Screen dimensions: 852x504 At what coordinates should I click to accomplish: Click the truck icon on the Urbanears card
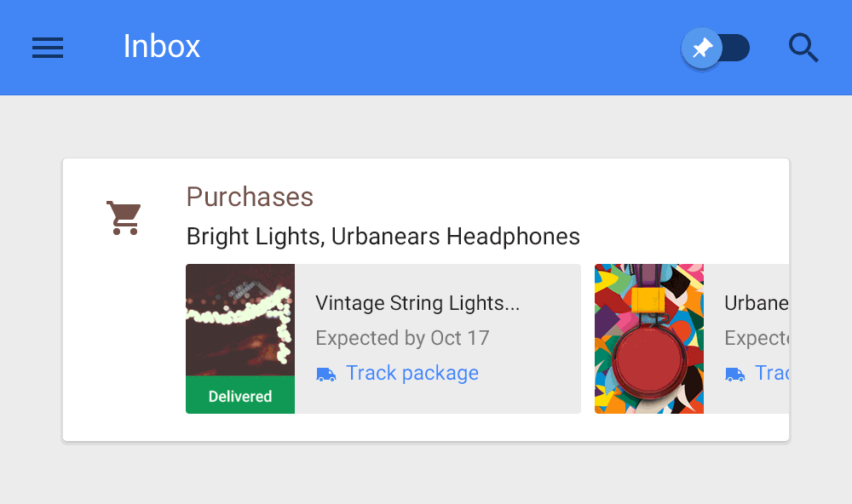[x=734, y=374]
